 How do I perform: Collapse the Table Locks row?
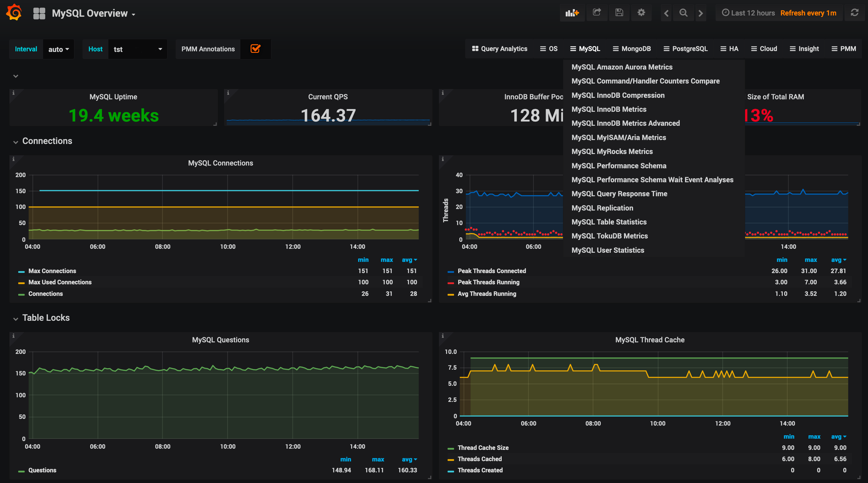(x=46, y=318)
